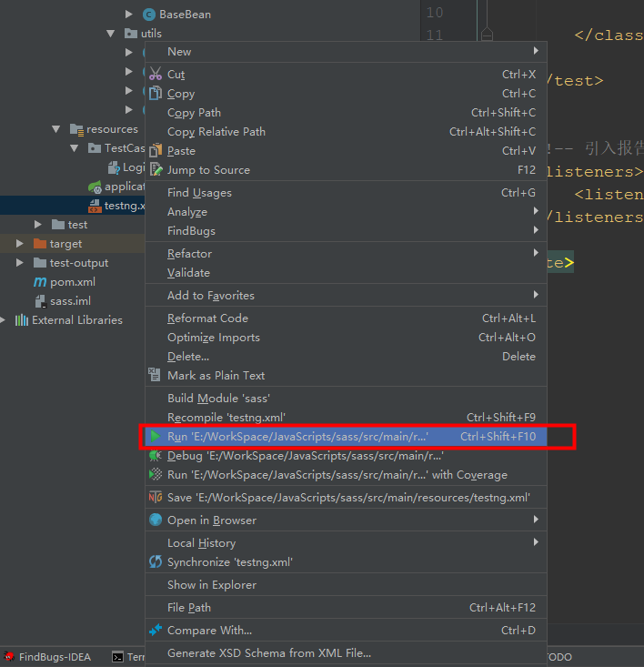Select Build Module 'sass'
The height and width of the screenshot is (667, 644).
coord(346,398)
